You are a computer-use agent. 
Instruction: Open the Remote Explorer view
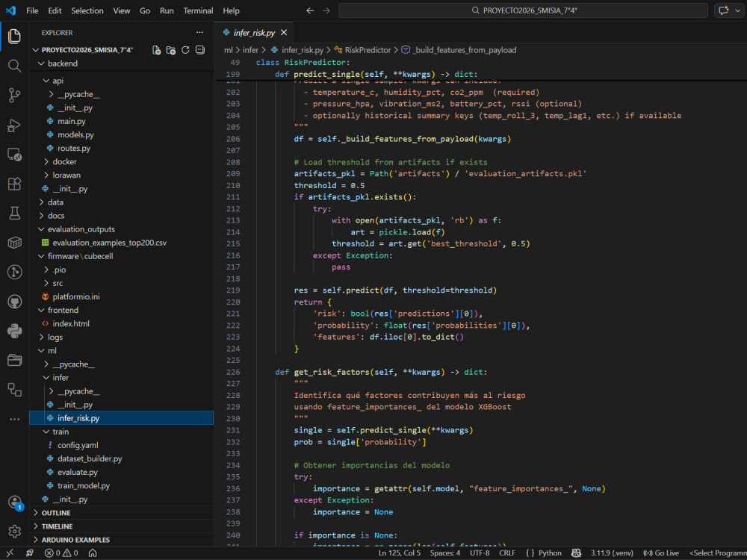click(x=14, y=155)
